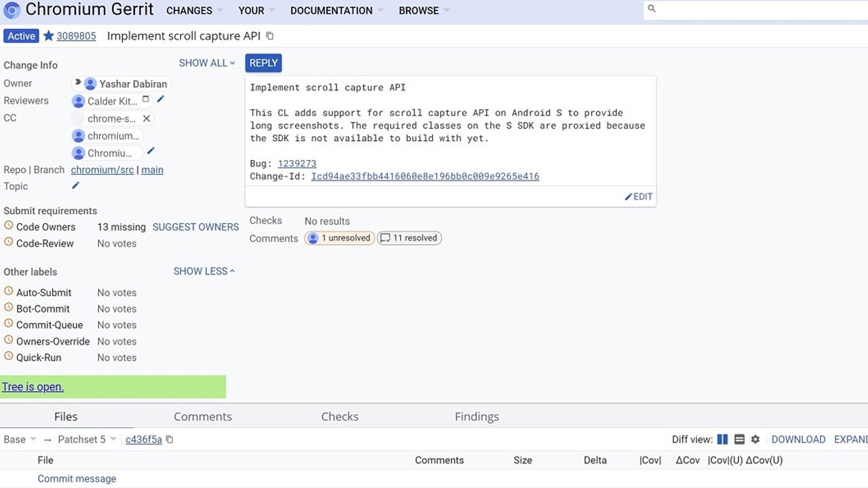Expand Change Info with SHOW ALL
This screenshot has width=868, height=488.
[207, 63]
